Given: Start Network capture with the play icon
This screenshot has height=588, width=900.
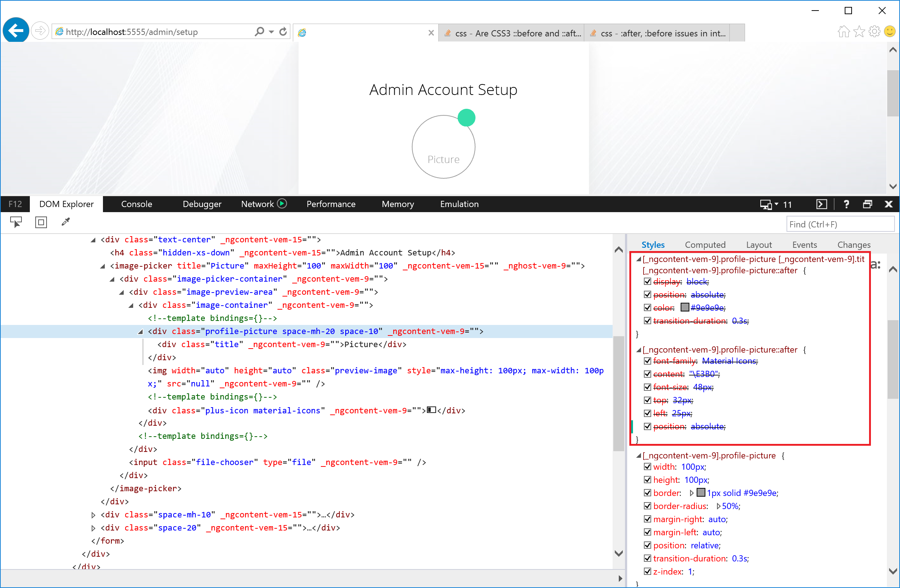Looking at the screenshot, I should click(282, 204).
